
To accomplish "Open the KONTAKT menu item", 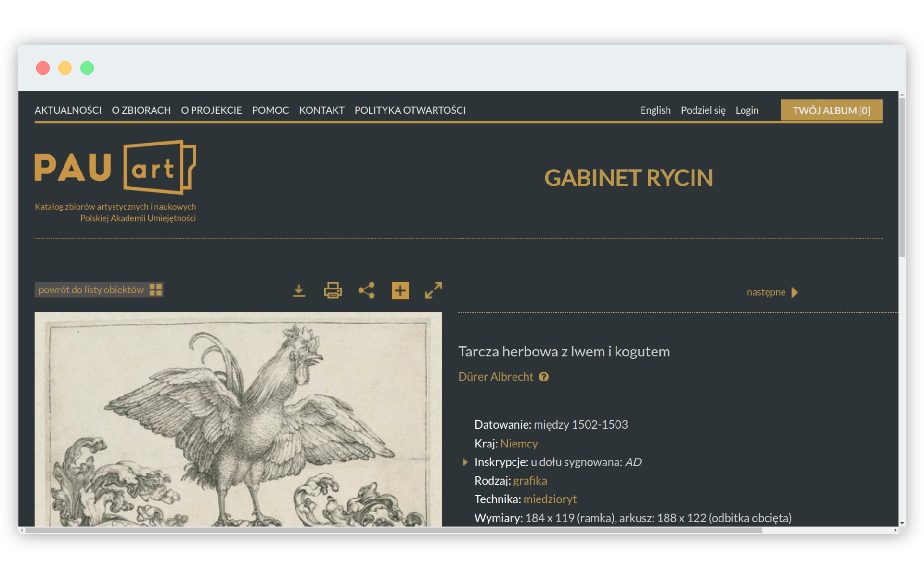I will [321, 110].
